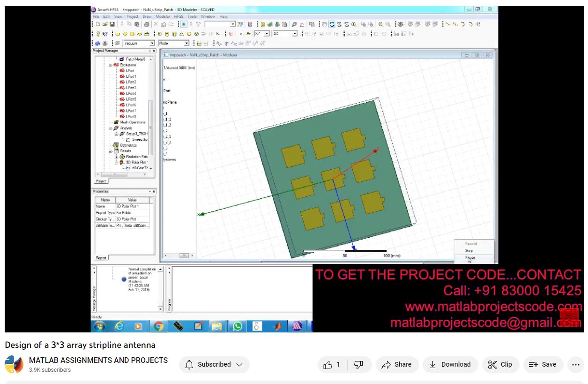Choose Stop in the recorder popup menu
This screenshot has width=588, height=384.
pyautogui.click(x=469, y=250)
